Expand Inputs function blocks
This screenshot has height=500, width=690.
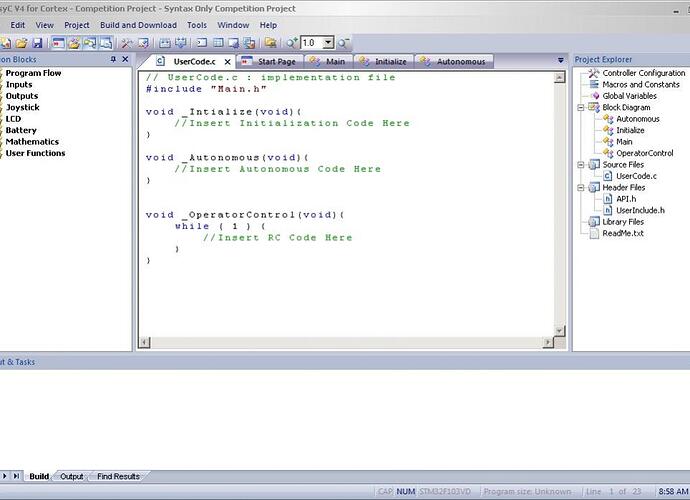point(18,85)
